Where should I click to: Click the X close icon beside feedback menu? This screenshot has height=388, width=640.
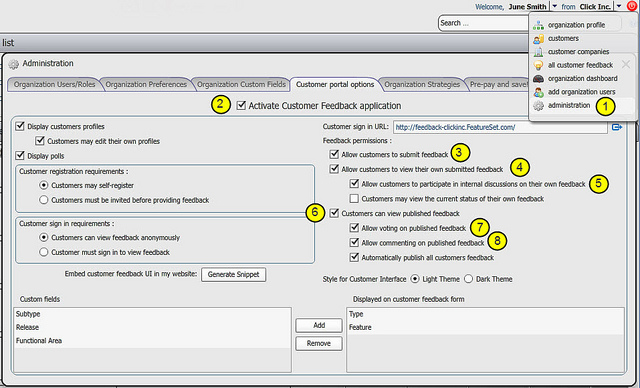(626, 64)
